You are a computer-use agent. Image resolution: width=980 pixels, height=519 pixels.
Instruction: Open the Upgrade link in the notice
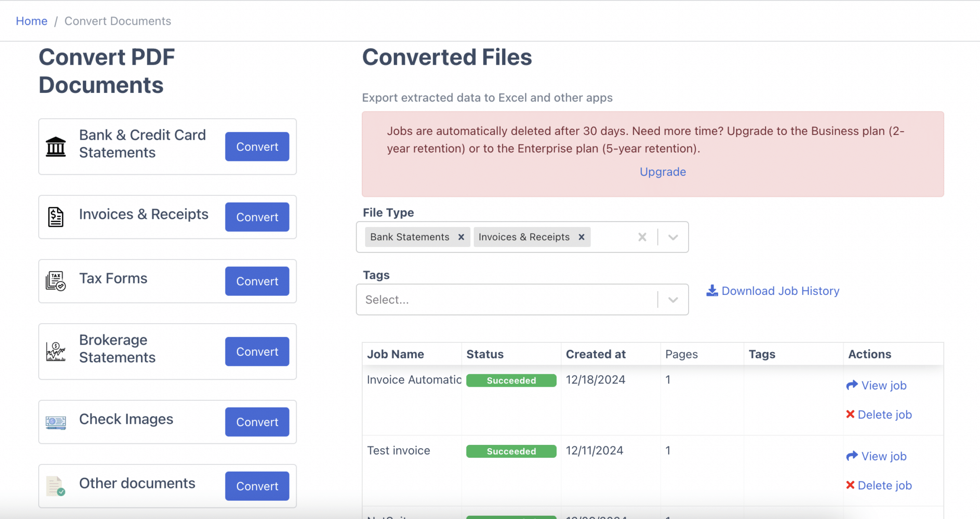pos(662,171)
